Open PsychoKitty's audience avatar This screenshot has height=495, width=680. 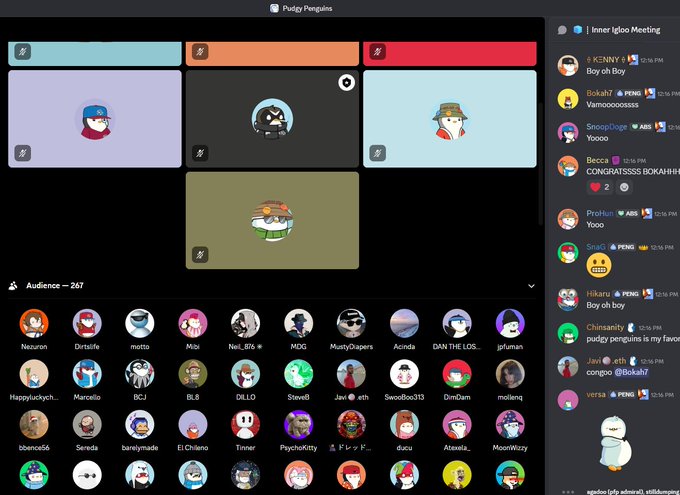pyautogui.click(x=298, y=425)
